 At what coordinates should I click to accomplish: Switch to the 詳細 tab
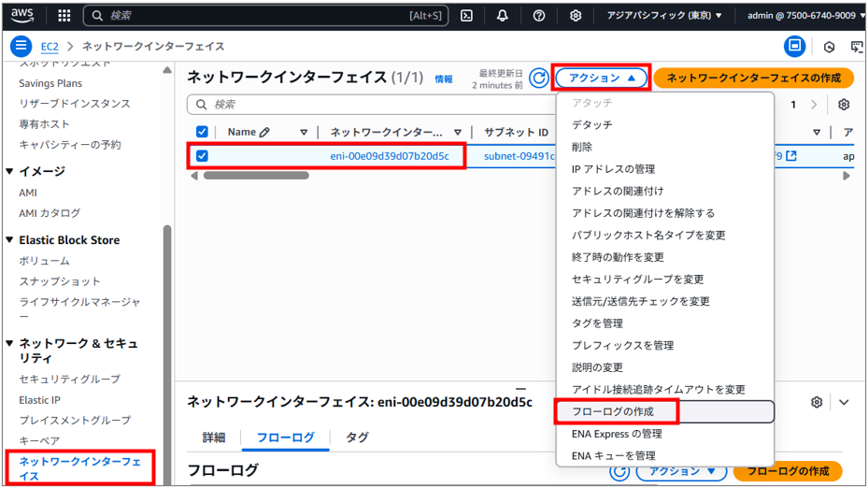point(214,438)
